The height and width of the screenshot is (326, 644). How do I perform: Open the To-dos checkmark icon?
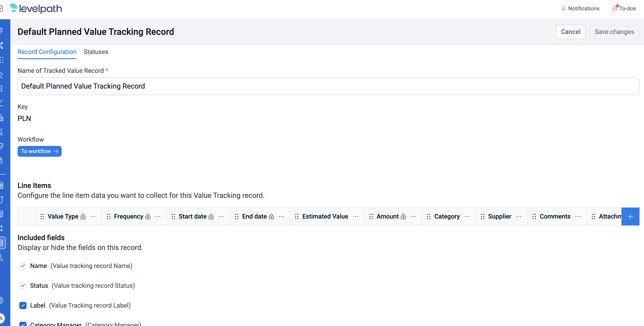[x=614, y=9]
